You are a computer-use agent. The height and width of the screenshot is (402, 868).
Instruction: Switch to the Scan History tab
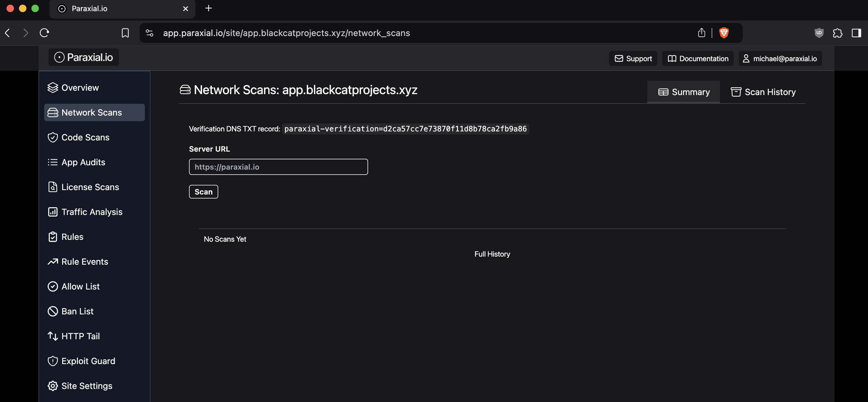coord(763,92)
